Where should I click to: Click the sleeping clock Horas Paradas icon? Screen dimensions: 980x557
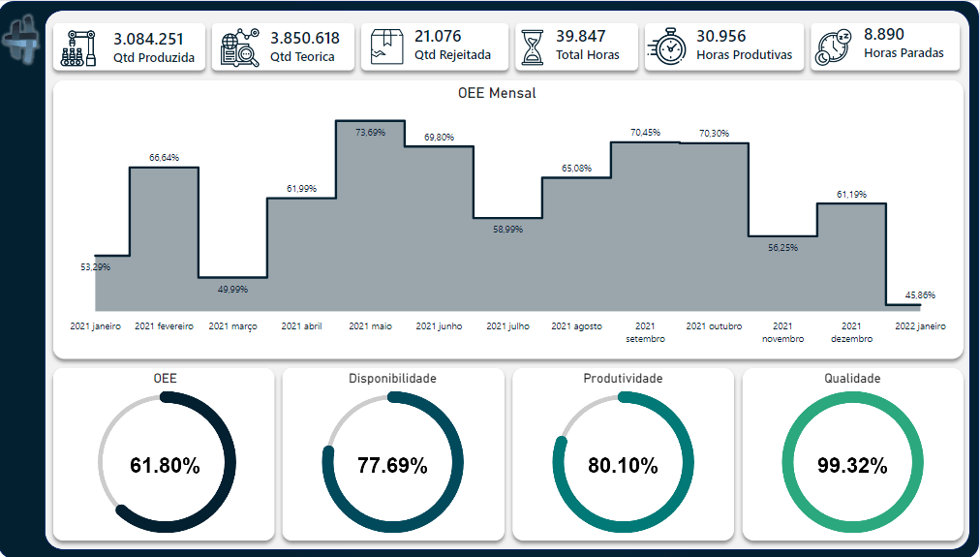point(833,46)
